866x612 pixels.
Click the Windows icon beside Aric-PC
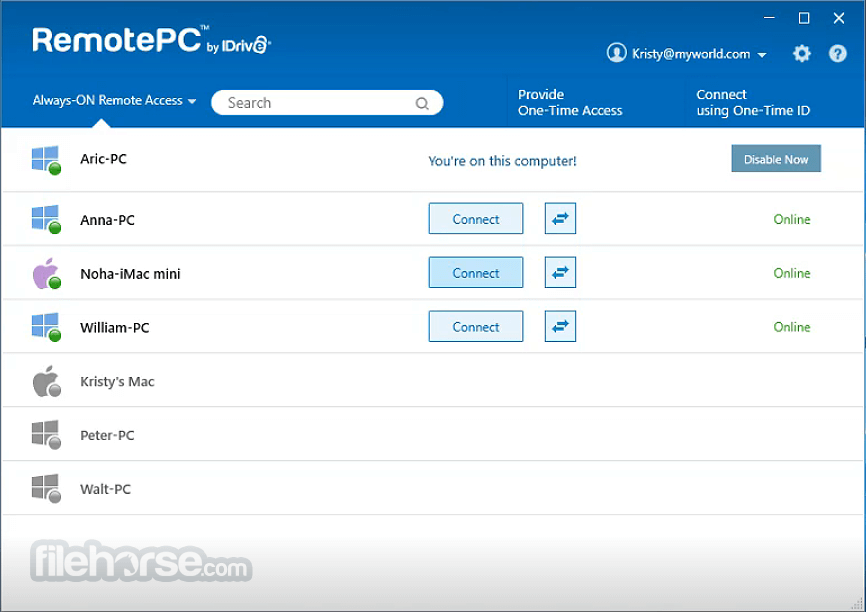click(46, 160)
